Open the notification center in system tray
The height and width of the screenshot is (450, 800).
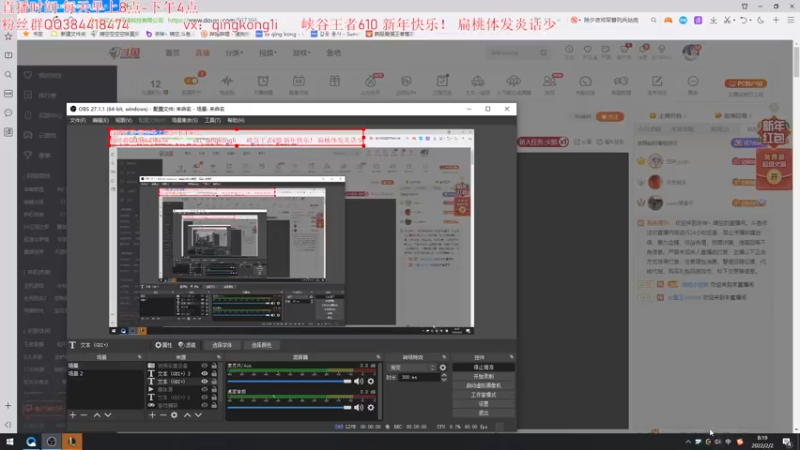[x=787, y=442]
